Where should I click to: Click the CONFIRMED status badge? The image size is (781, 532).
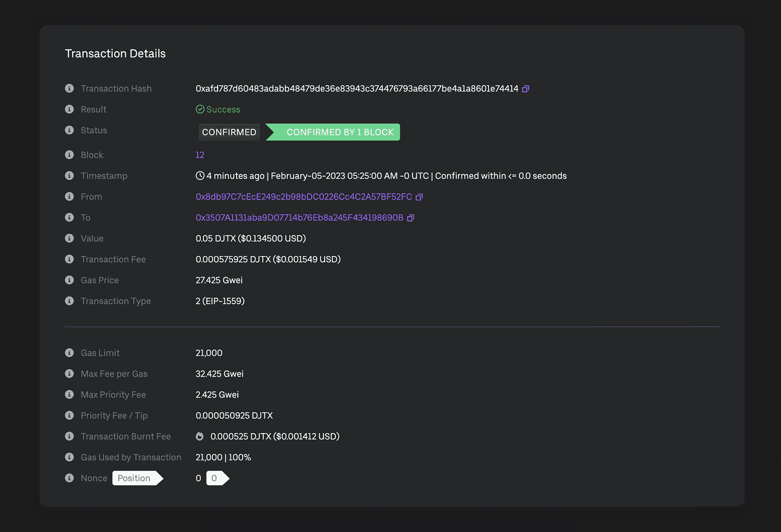(229, 132)
